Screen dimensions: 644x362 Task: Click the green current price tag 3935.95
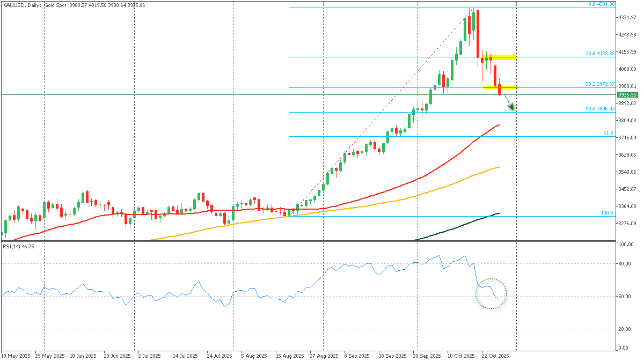[x=628, y=95]
